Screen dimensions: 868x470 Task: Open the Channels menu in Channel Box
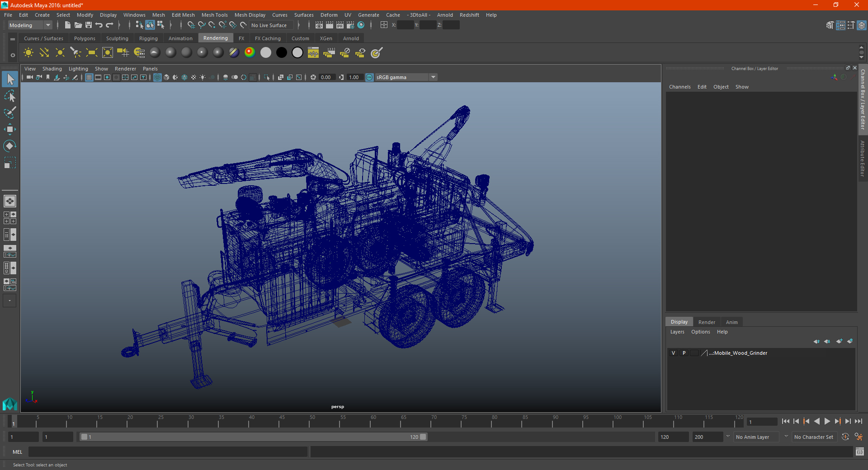click(679, 87)
